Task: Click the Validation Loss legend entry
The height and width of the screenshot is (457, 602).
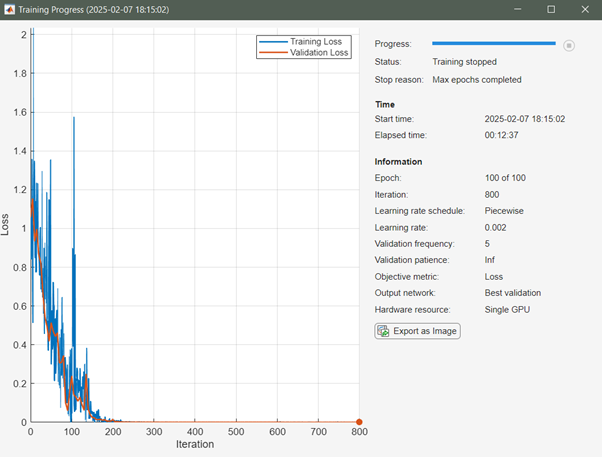Action: coord(303,53)
